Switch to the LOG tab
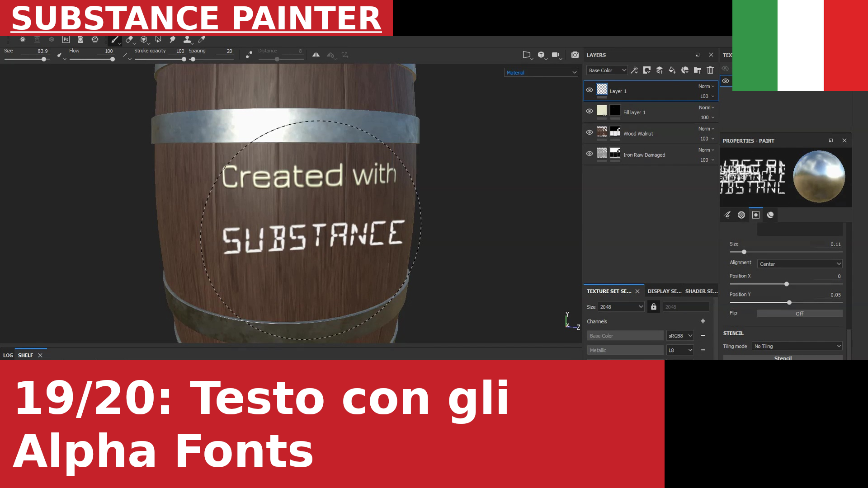The height and width of the screenshot is (488, 868). pyautogui.click(x=8, y=355)
